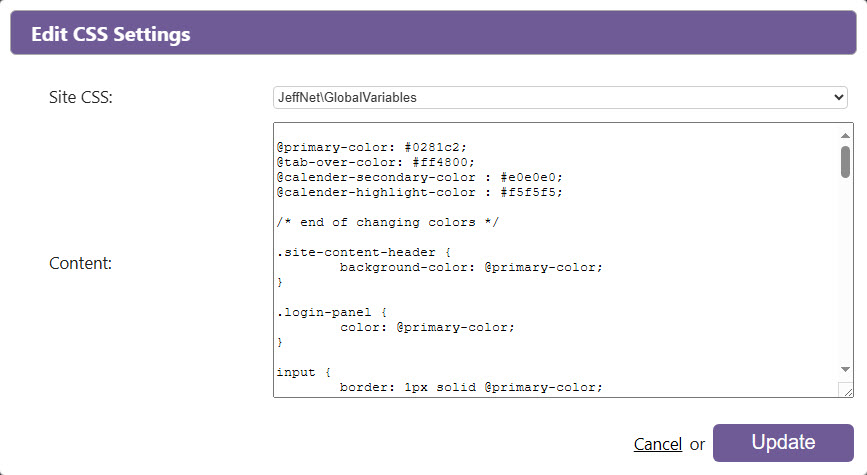Image resolution: width=867 pixels, height=475 pixels.
Task: Click the textarea scrollbar up arrow
Action: point(845,135)
